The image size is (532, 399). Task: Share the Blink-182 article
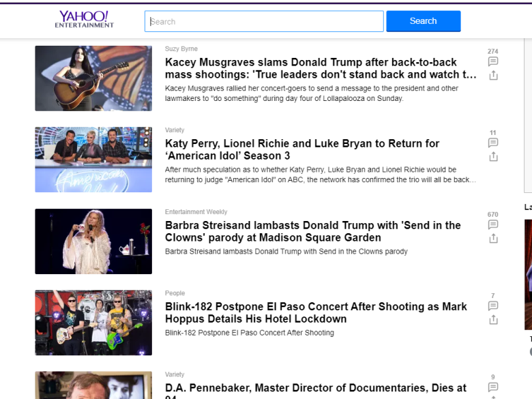pos(493,319)
